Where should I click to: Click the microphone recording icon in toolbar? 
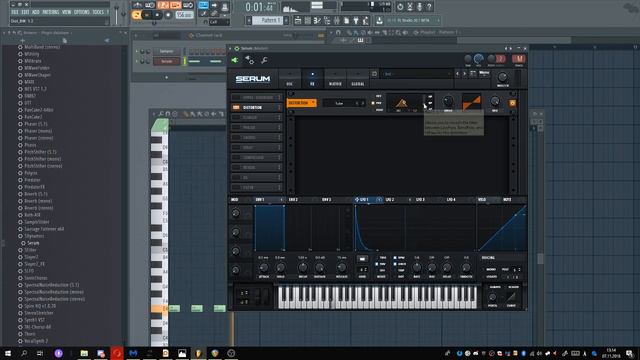point(419,7)
